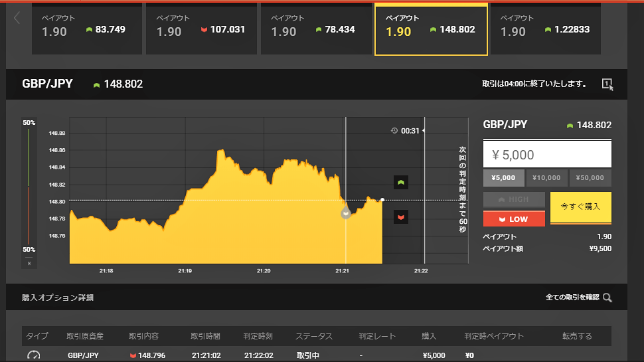
Task: Click the trade type gauge icon in table
Action: pos(33,356)
